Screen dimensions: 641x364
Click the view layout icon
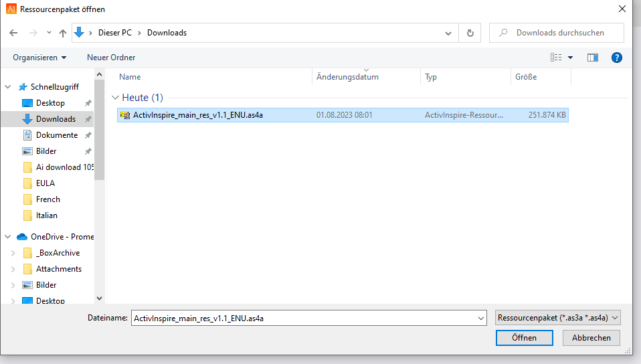point(556,58)
